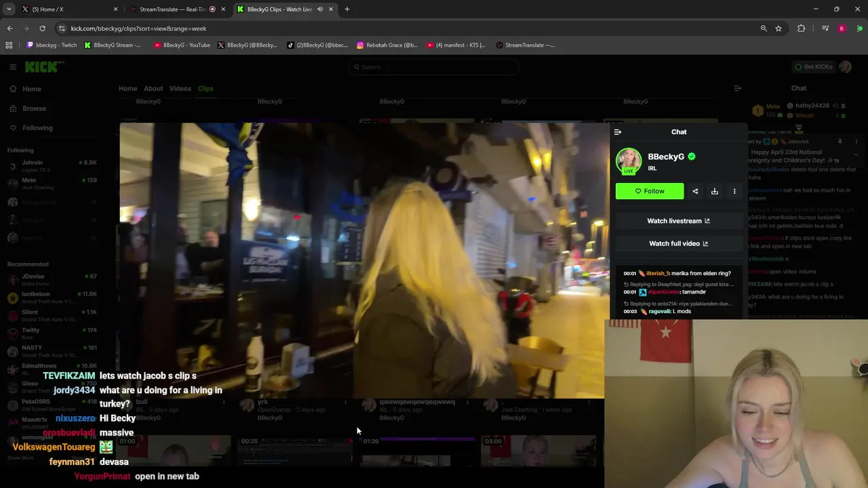Open the Rebekah Grace Instagram bookmark

387,45
